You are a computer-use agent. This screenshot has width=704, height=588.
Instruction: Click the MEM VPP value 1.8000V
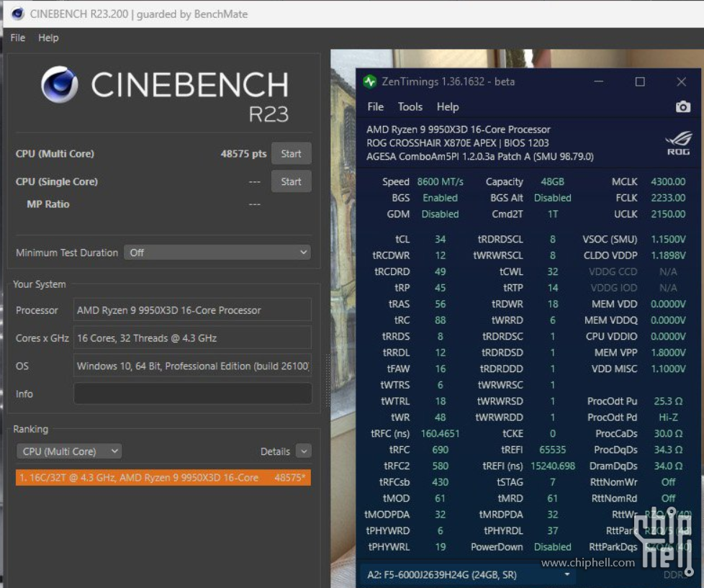[x=668, y=353]
